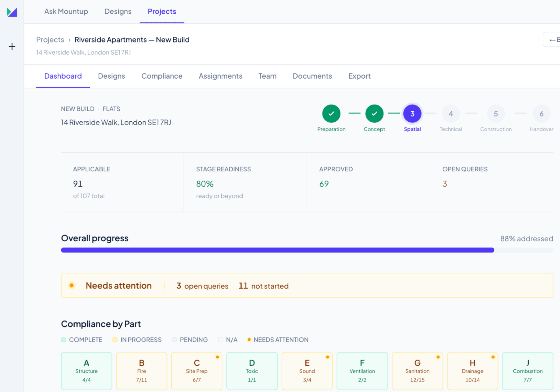Open the Ask Mountup tab
Image resolution: width=560 pixels, height=392 pixels.
click(x=66, y=11)
